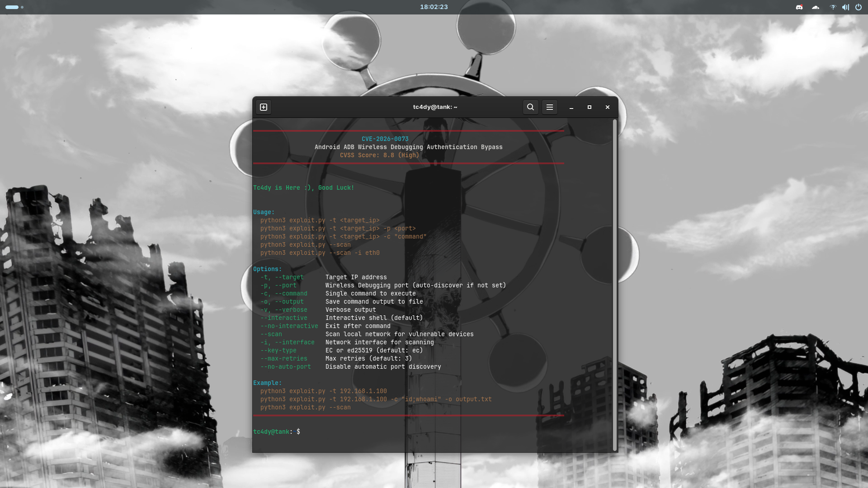This screenshot has width=868, height=488.
Task: Click usage line ending with '-p <port>'
Action: [x=338, y=229]
